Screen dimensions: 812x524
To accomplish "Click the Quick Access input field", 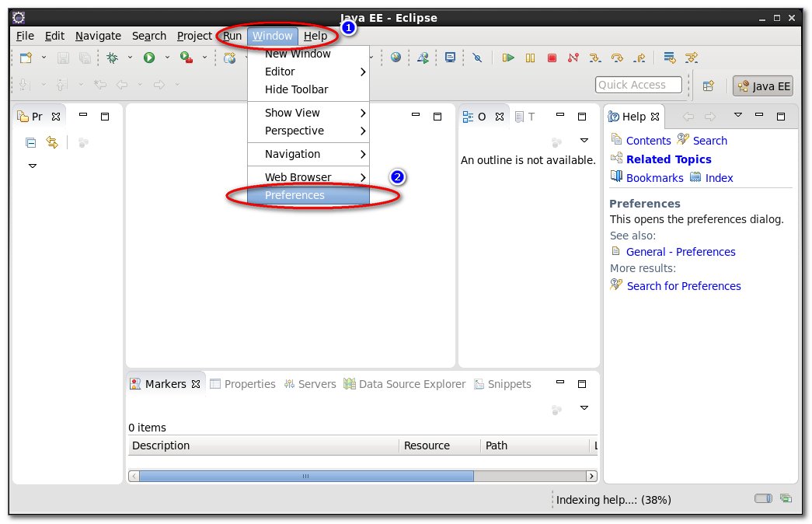I will [639, 85].
